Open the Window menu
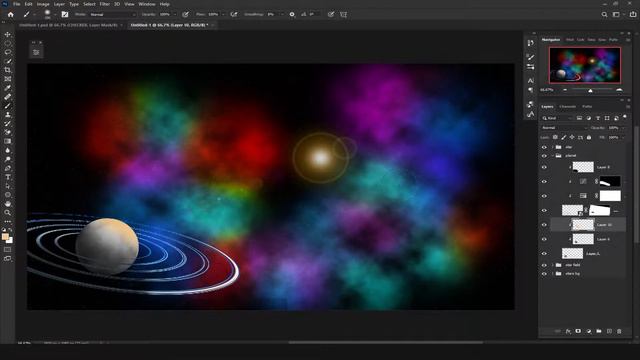 point(147,4)
